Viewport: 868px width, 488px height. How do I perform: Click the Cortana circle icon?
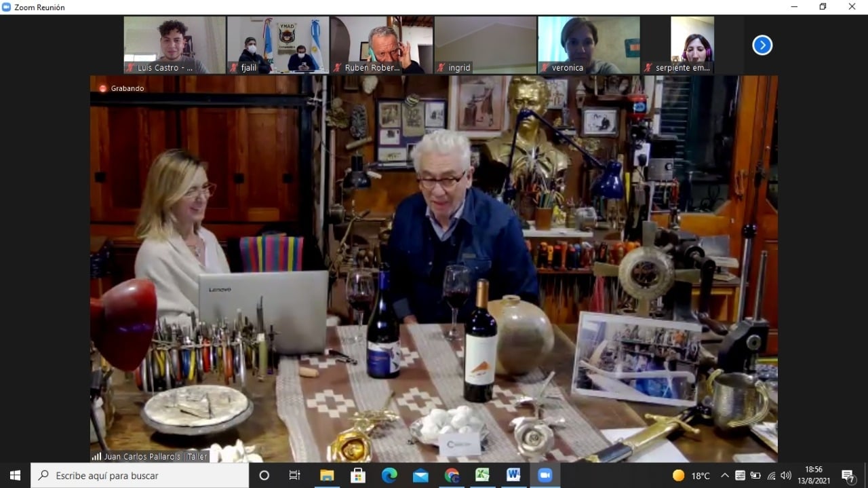click(x=264, y=475)
